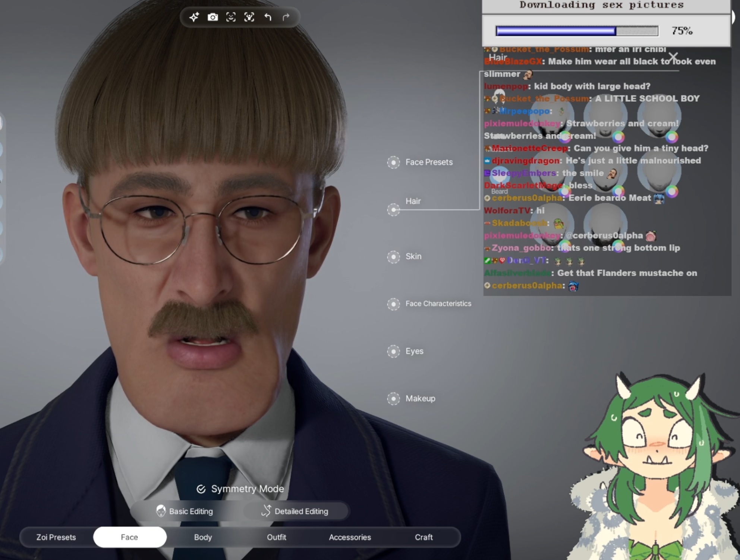
Task: Expand the Hair category
Action: click(393, 210)
